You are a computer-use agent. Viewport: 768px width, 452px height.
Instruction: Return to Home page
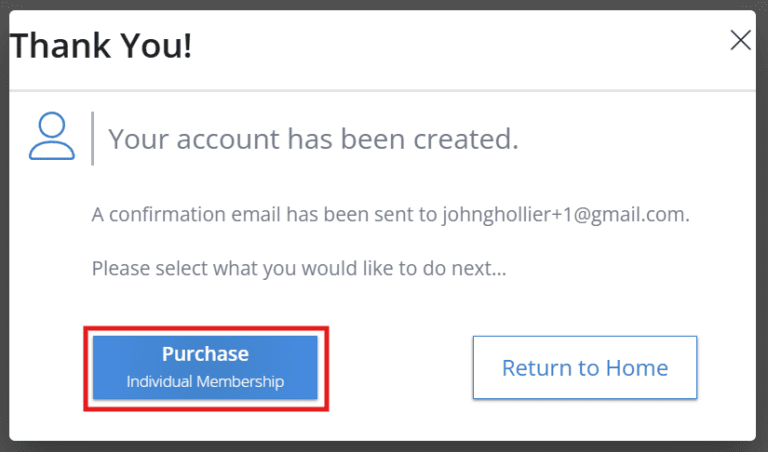[x=584, y=368]
